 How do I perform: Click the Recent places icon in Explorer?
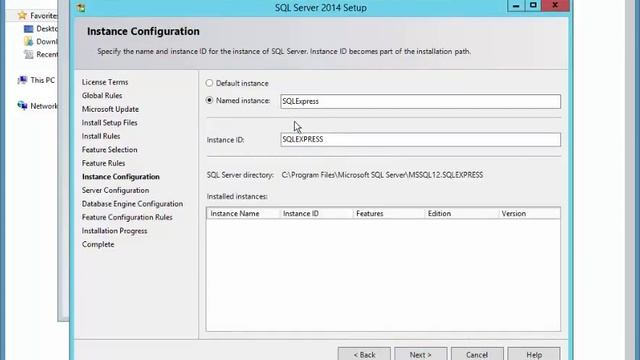point(29,54)
